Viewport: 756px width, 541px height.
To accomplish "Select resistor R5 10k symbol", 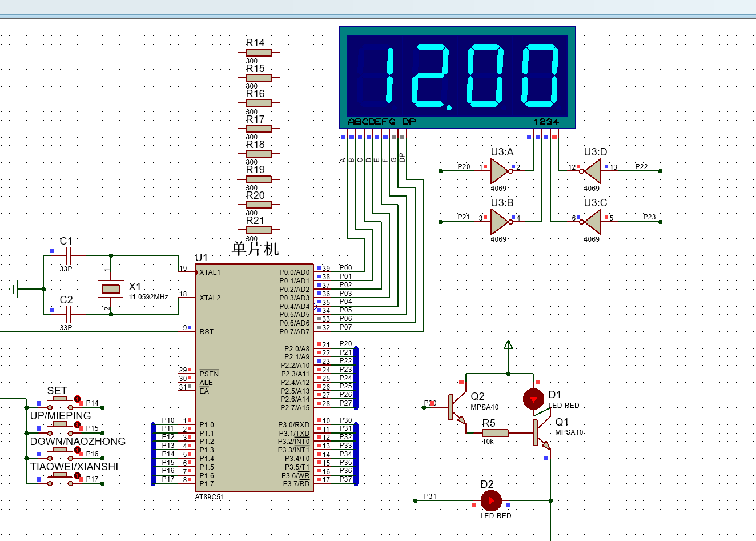I will pos(495,433).
